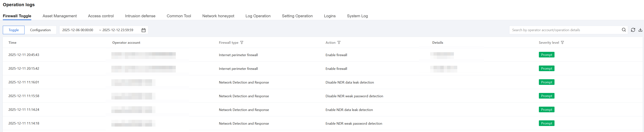Open the calendar date picker icon
Viewport: 644px width, 132px height.
(144, 30)
